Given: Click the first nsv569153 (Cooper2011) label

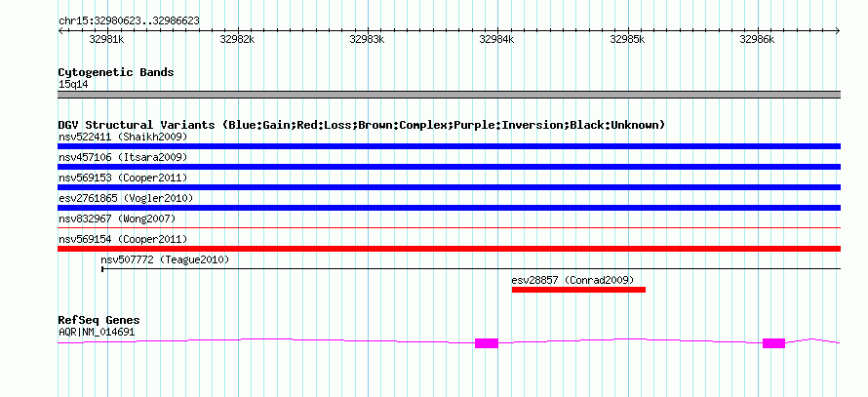Looking at the screenshot, I should (123, 178).
